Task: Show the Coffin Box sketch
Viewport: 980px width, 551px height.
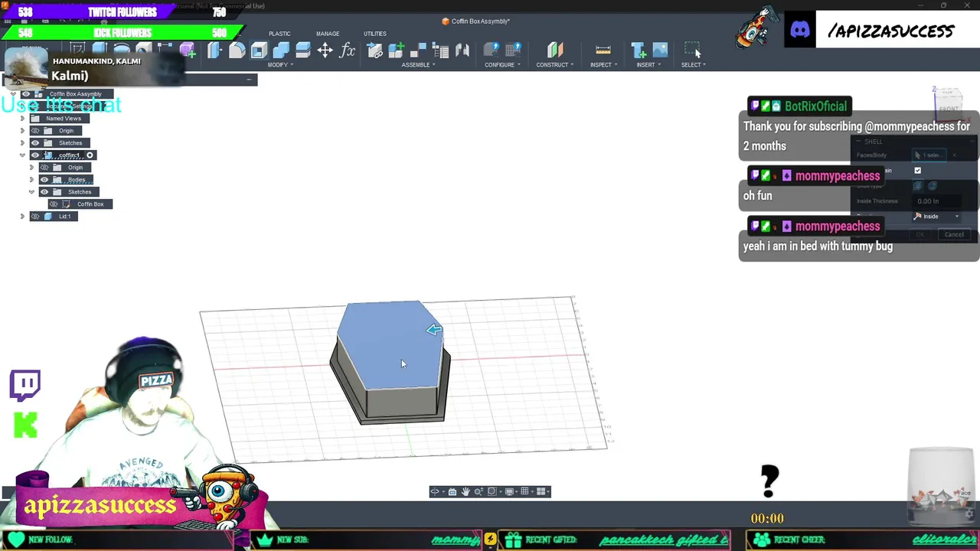Action: 54,204
